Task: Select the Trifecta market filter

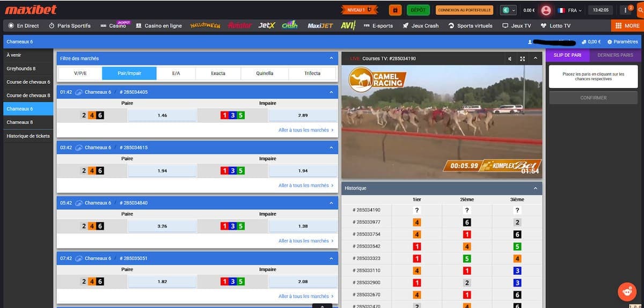Action: 312,73
